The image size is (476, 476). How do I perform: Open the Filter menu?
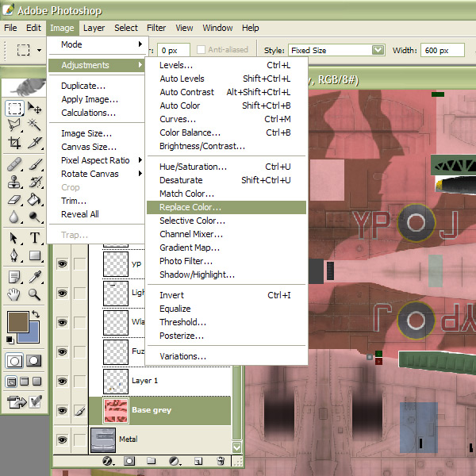tap(156, 28)
